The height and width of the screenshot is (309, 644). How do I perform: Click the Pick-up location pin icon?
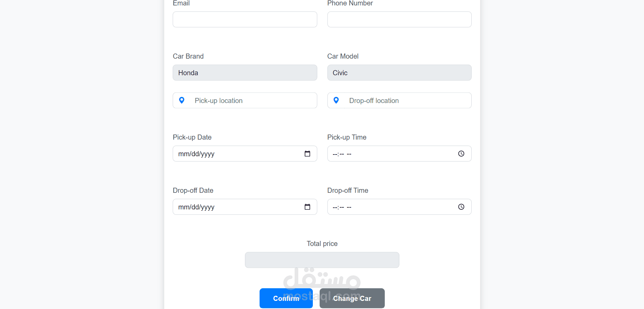tap(182, 100)
